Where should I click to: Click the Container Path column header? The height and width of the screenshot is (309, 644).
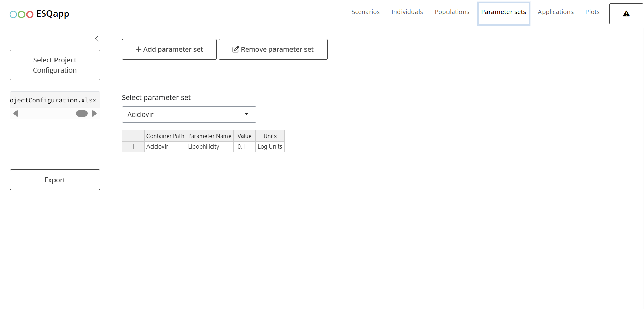[x=165, y=136]
